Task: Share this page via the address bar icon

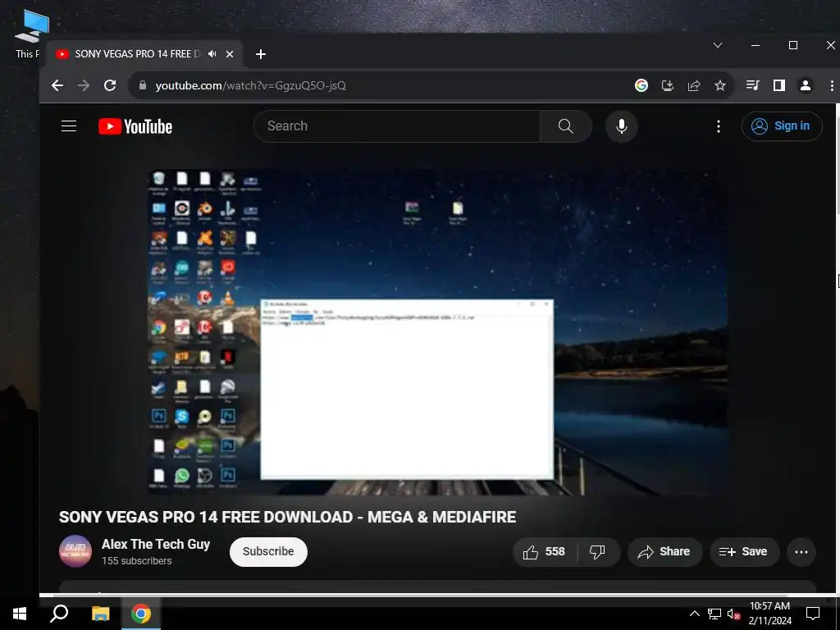Action: point(694,85)
